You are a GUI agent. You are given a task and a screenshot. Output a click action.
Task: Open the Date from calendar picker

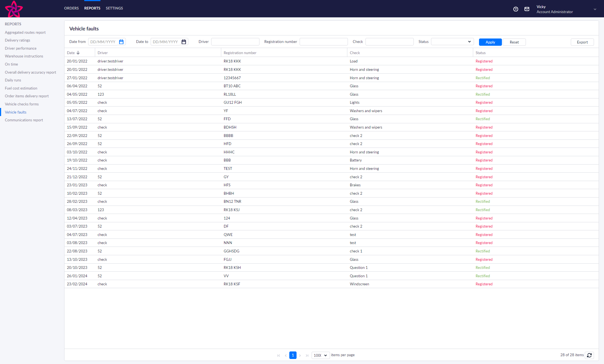click(x=121, y=42)
